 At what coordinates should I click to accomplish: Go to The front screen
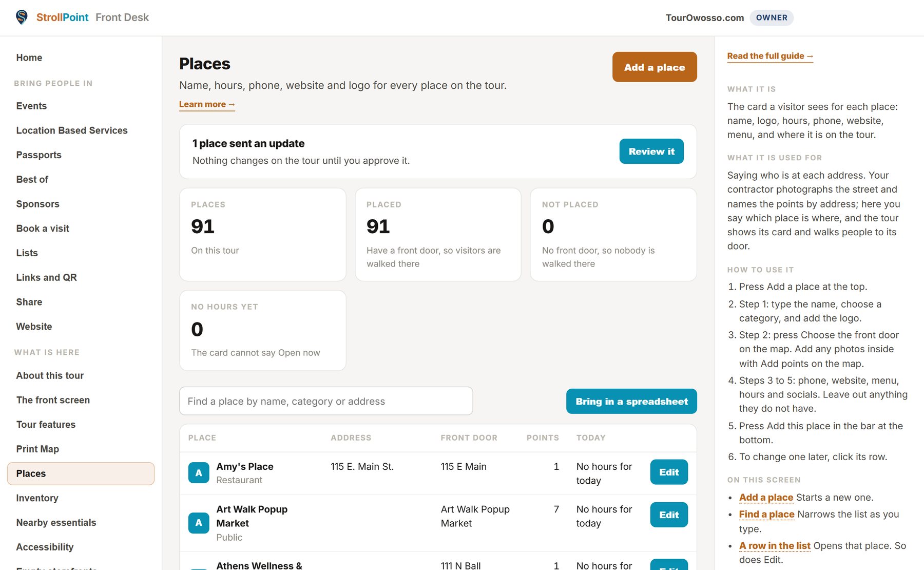[x=53, y=400]
